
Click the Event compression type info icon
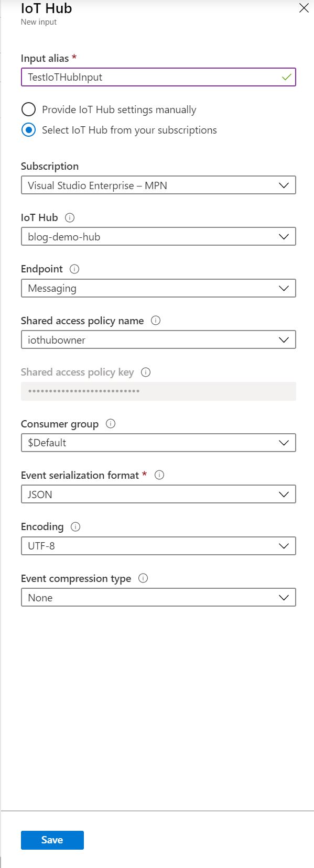[x=144, y=578]
